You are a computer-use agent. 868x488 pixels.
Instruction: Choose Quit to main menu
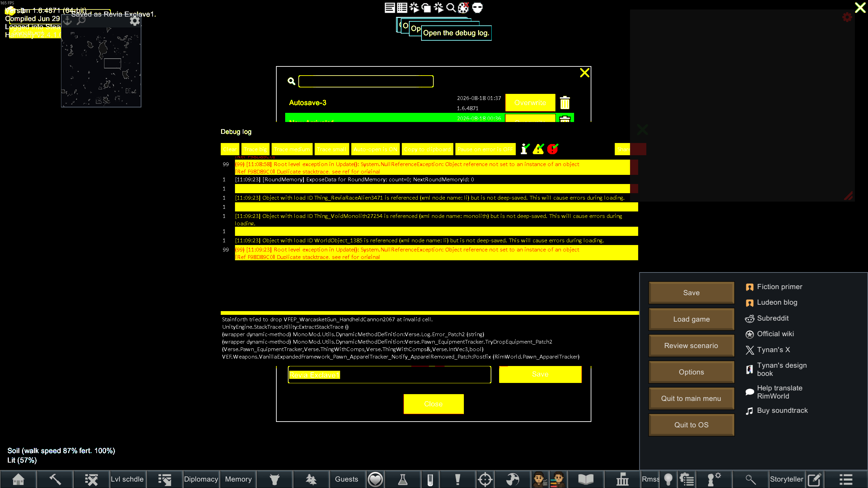click(691, 399)
